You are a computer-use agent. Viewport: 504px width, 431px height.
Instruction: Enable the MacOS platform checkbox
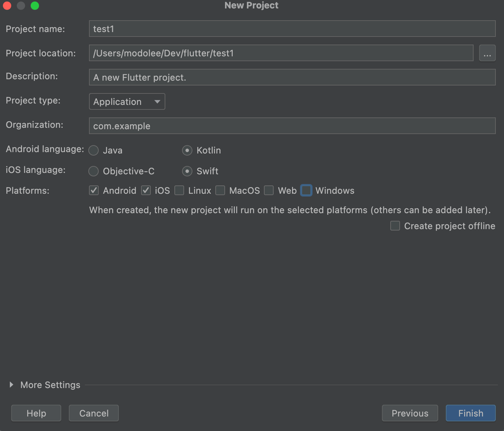point(220,190)
